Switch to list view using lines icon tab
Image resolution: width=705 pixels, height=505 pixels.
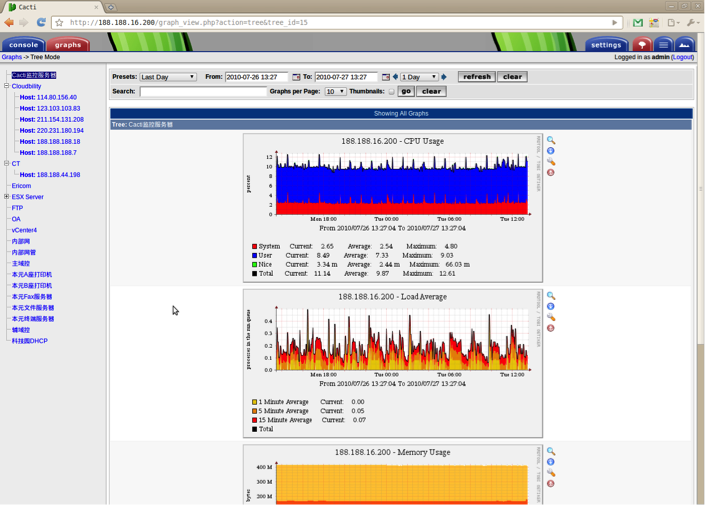pyautogui.click(x=664, y=45)
